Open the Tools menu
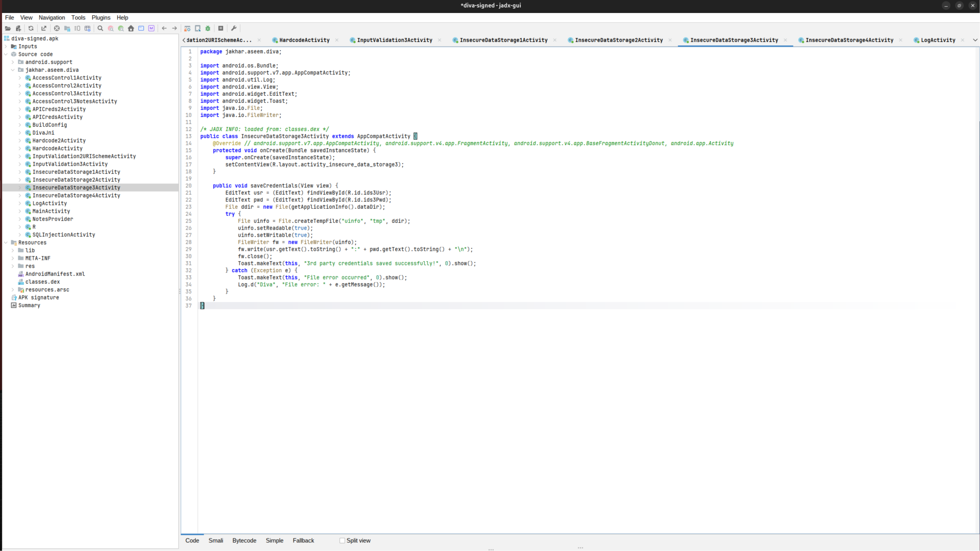The width and height of the screenshot is (980, 551). click(78, 18)
